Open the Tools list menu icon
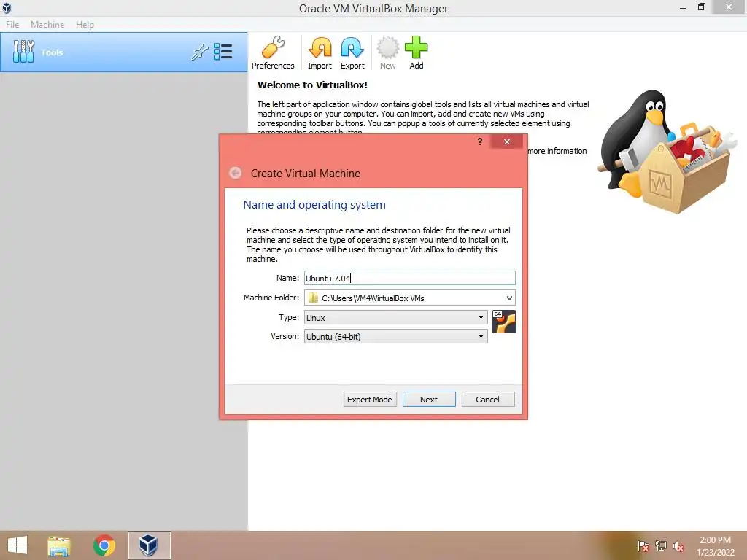Screen dimensions: 747x560 point(223,52)
